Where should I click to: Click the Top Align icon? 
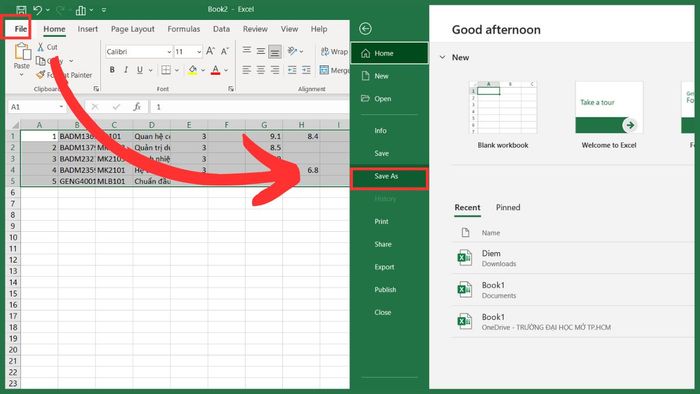point(247,51)
